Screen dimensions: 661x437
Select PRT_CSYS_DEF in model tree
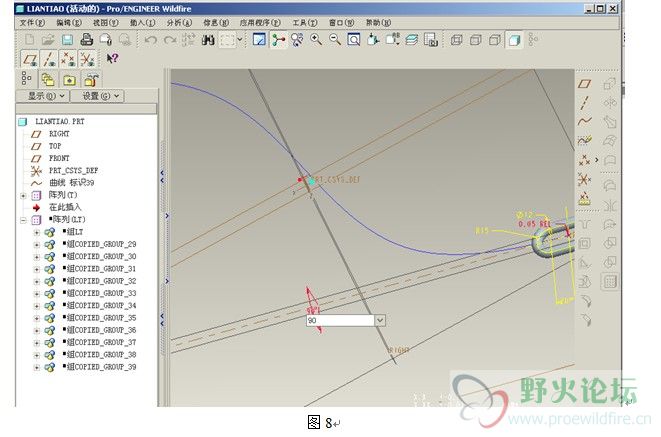[73, 171]
